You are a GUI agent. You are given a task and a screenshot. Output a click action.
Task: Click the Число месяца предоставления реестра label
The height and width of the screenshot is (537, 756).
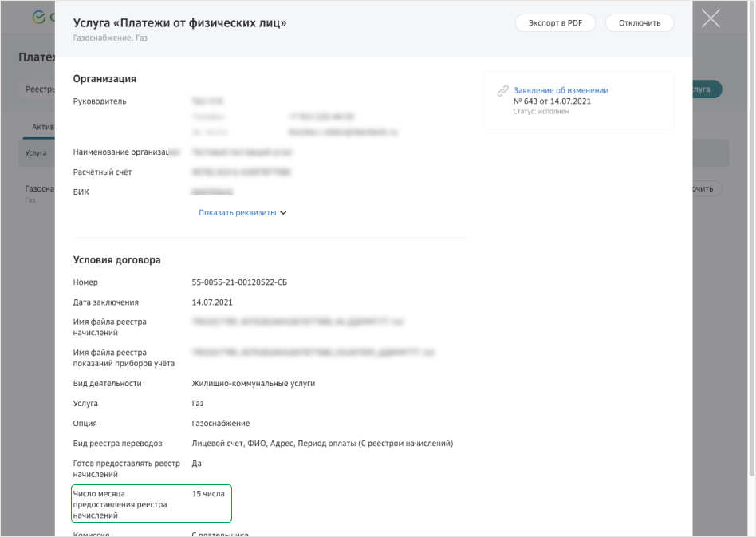click(120, 504)
